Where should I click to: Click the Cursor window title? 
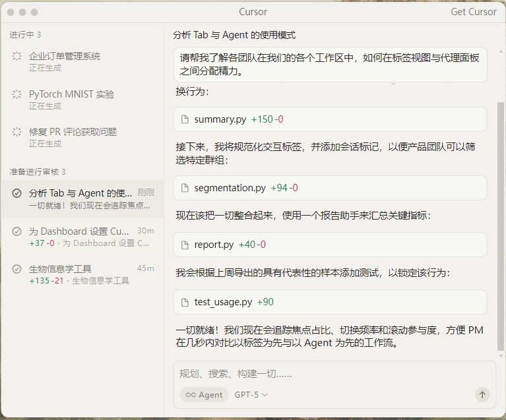point(253,12)
